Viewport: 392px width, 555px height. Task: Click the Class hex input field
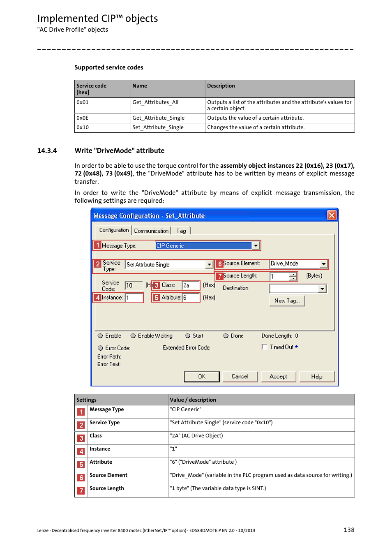coord(191,285)
